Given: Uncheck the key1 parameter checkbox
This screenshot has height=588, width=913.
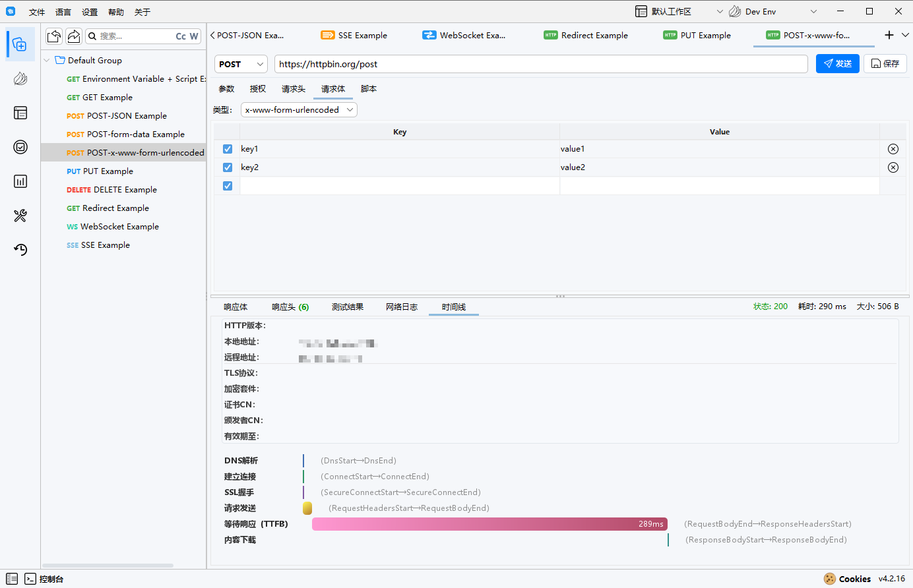Looking at the screenshot, I should pos(228,149).
